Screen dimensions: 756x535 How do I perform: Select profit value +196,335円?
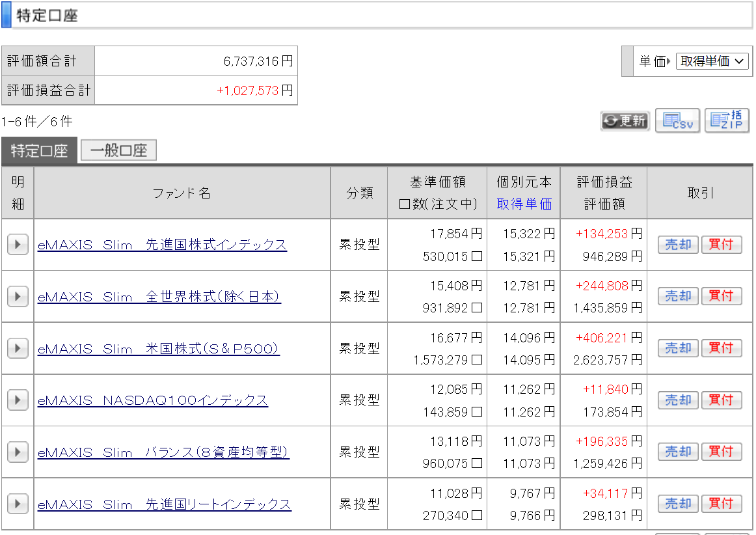[x=609, y=441]
